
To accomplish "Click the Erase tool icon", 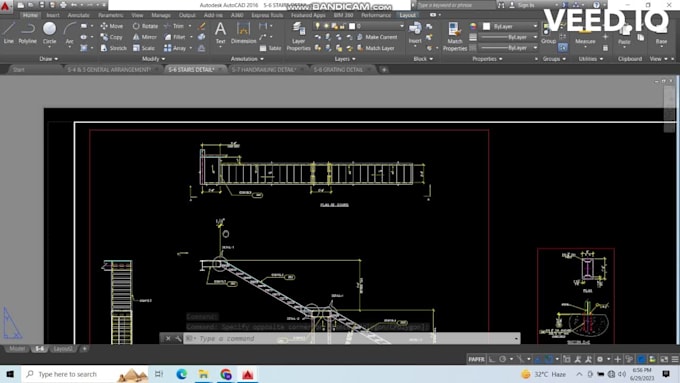I will coord(202,26).
